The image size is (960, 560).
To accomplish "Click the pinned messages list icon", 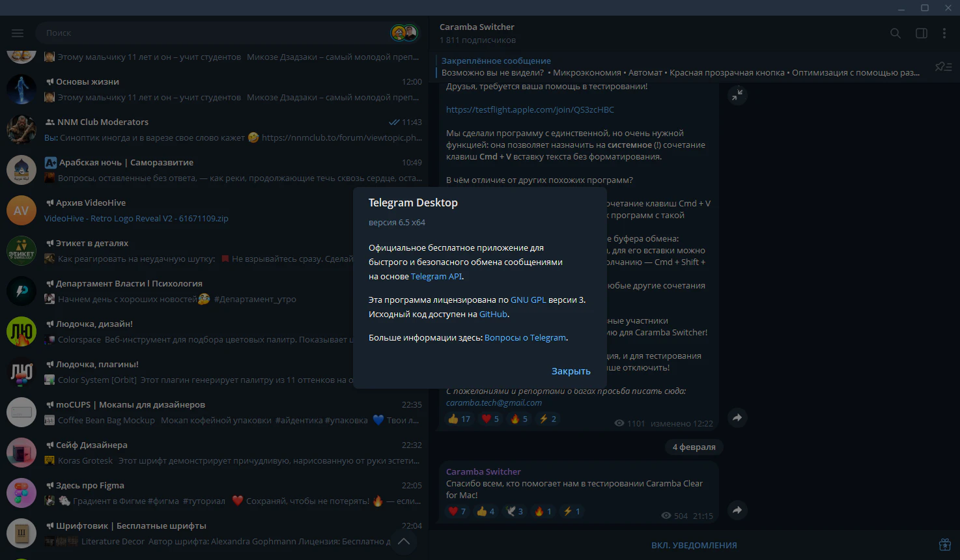I will [943, 66].
